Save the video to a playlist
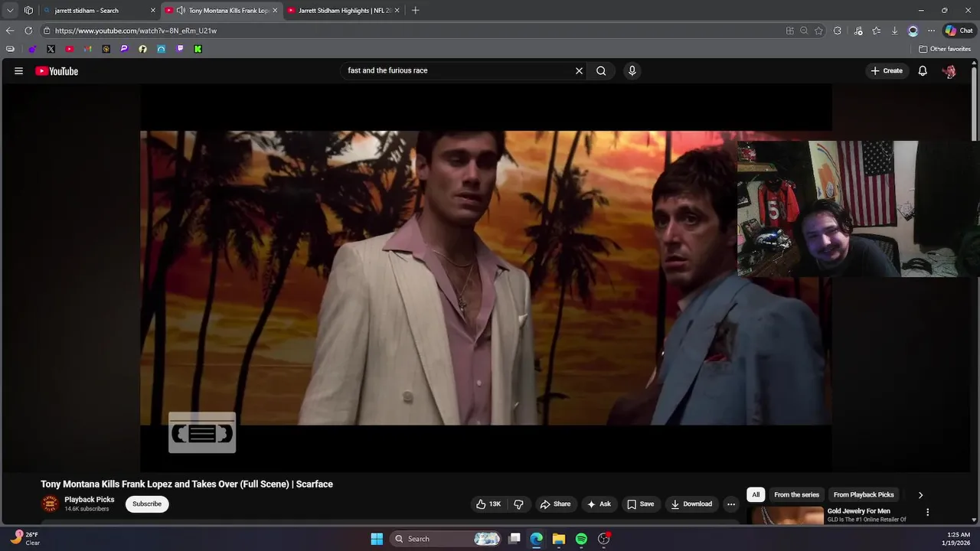Screen dimensions: 980x551 pyautogui.click(x=640, y=504)
